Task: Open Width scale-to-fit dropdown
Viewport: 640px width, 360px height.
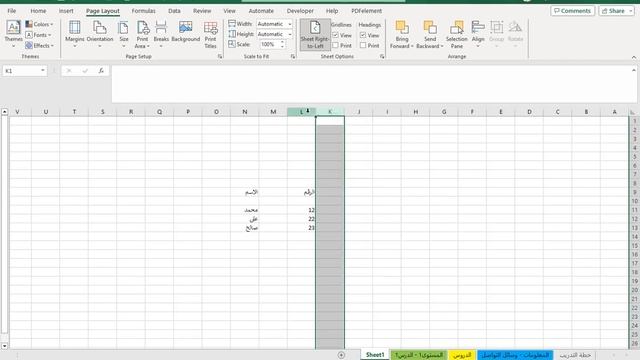Action: 290,24
